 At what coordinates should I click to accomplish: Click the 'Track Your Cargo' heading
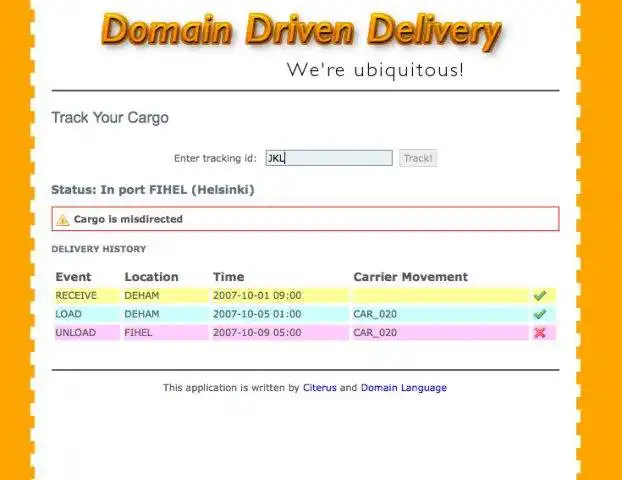click(x=110, y=118)
